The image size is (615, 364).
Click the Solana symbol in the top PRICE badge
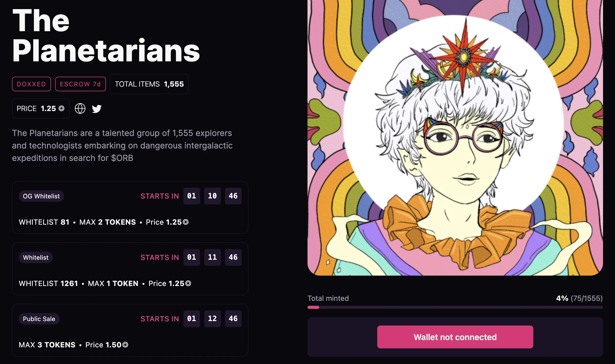(x=61, y=108)
